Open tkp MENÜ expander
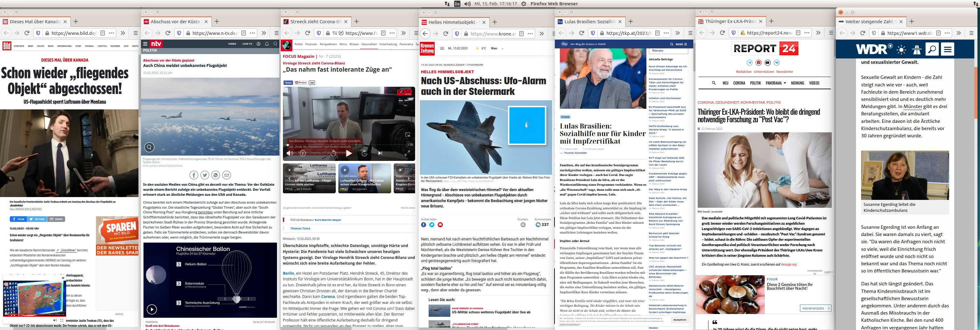This screenshot has height=330, width=980. coord(681,44)
